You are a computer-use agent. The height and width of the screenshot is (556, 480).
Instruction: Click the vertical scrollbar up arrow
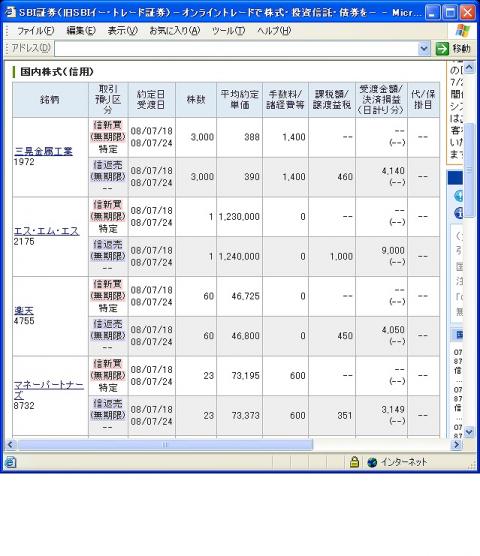tap(469, 67)
